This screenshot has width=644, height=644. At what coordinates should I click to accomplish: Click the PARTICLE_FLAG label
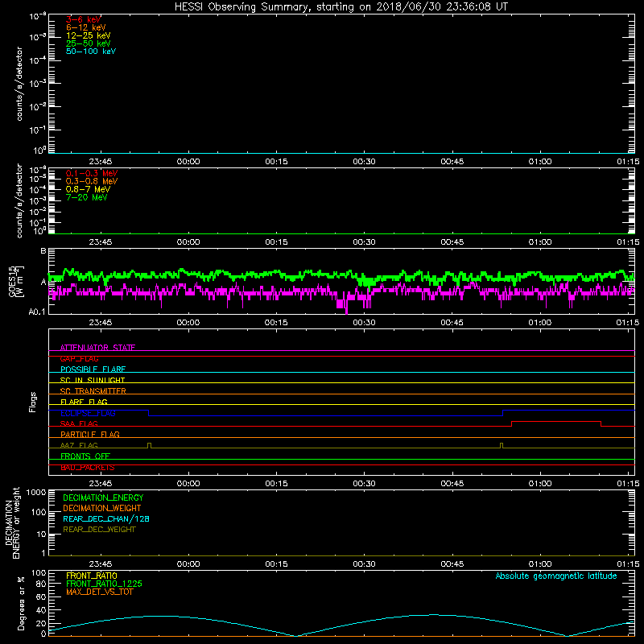point(90,434)
